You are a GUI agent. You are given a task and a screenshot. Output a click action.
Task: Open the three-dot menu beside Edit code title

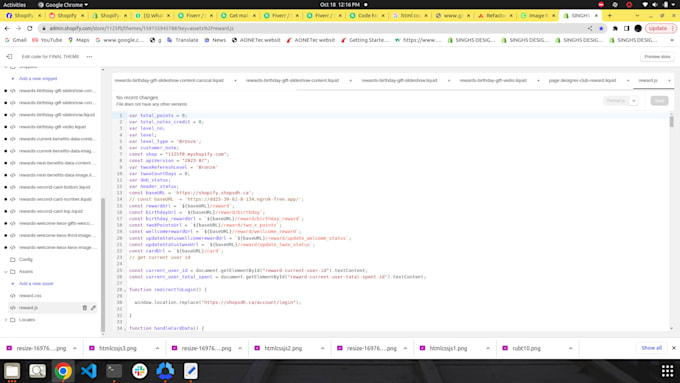(89, 57)
